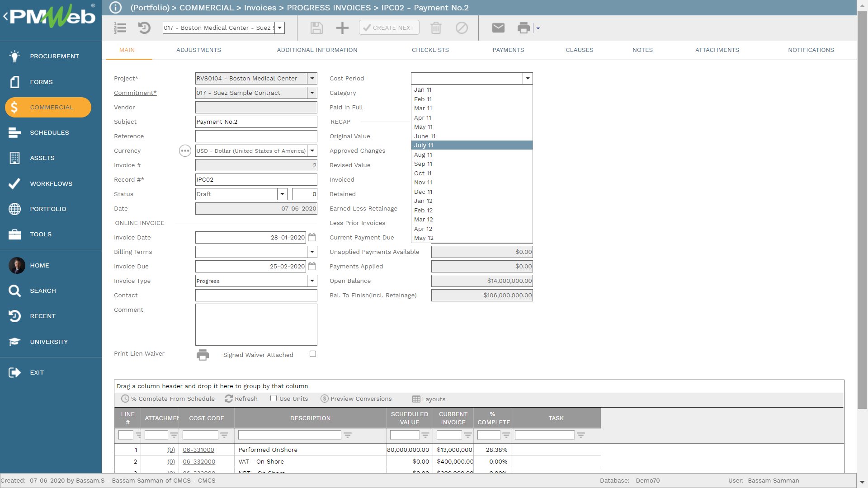The height and width of the screenshot is (488, 868).
Task: Toggle Use Units checkbox
Action: point(274,398)
